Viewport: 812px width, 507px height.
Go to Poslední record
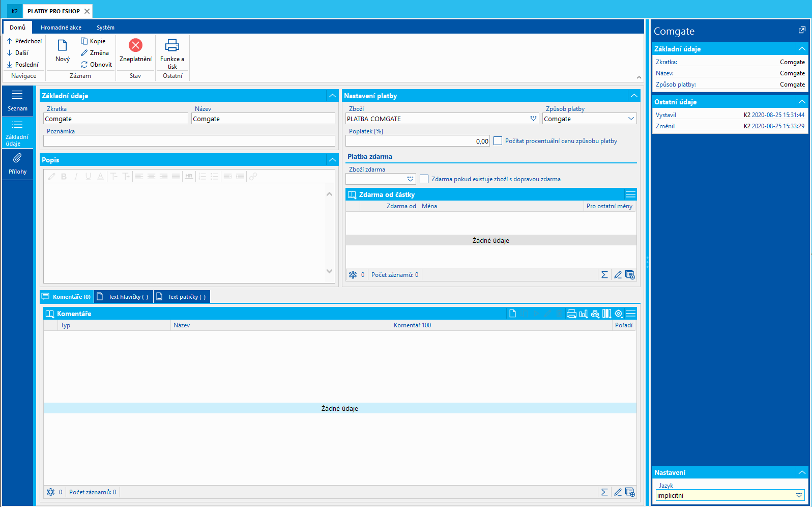(22, 65)
